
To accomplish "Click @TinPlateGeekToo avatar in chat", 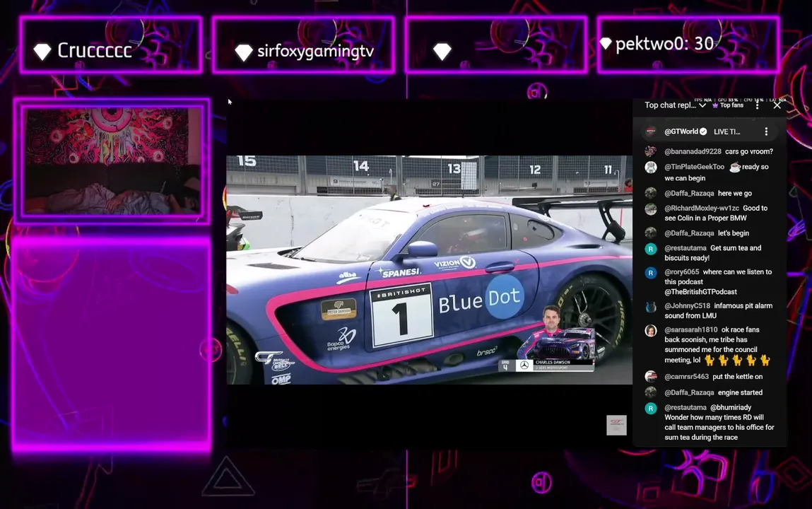I will click(651, 168).
